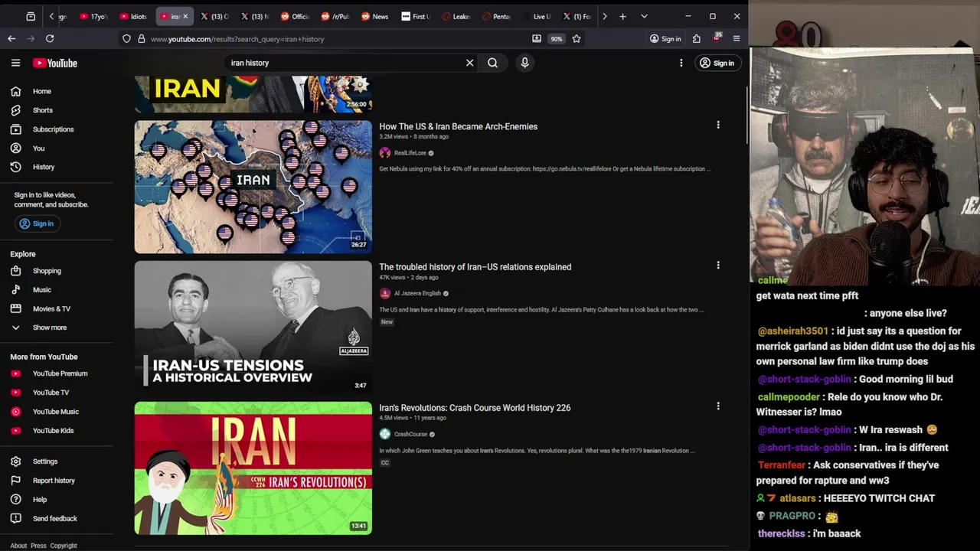Click the 90% zoom level indicator

point(557,39)
